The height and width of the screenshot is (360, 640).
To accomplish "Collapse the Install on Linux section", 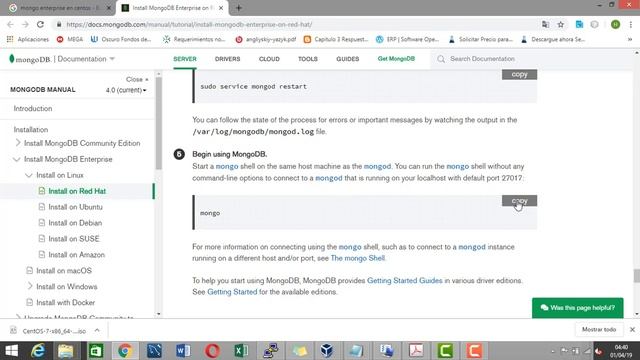I will point(29,175).
